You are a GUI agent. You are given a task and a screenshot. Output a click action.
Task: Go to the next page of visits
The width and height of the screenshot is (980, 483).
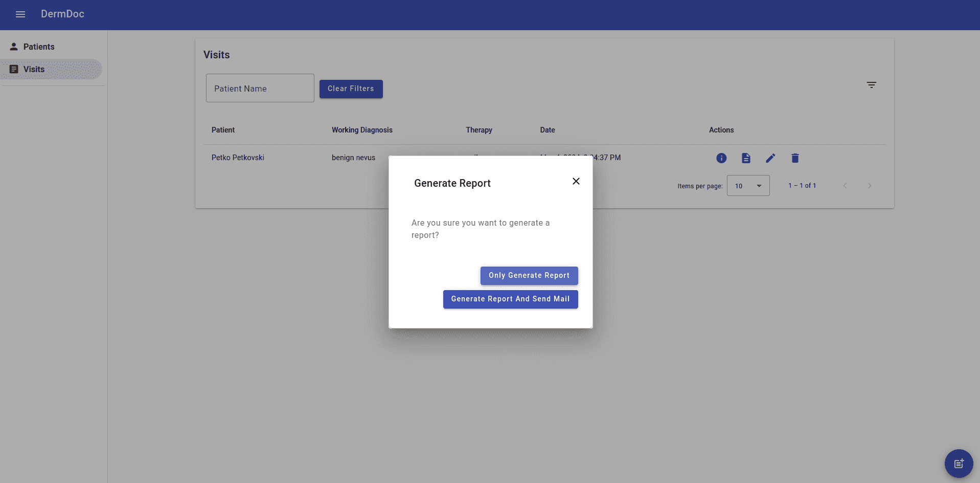[870, 186]
